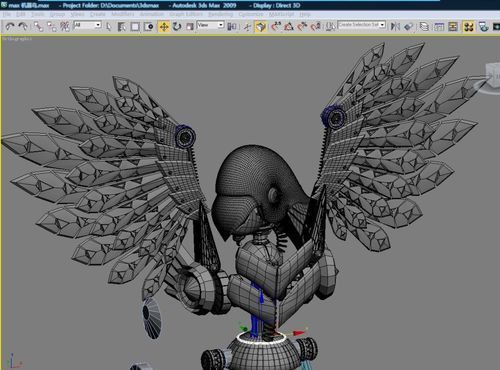
Task: Click the Redo arrow icon
Action: click(23, 26)
